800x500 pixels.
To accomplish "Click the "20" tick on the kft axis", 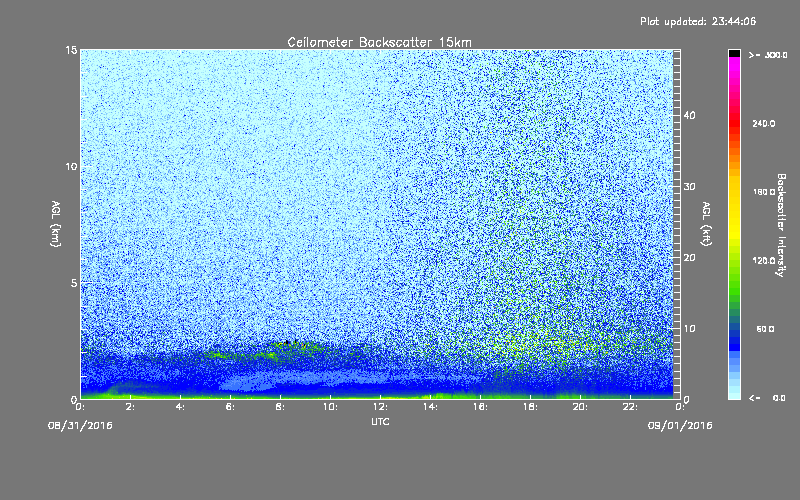I will tap(689, 258).
